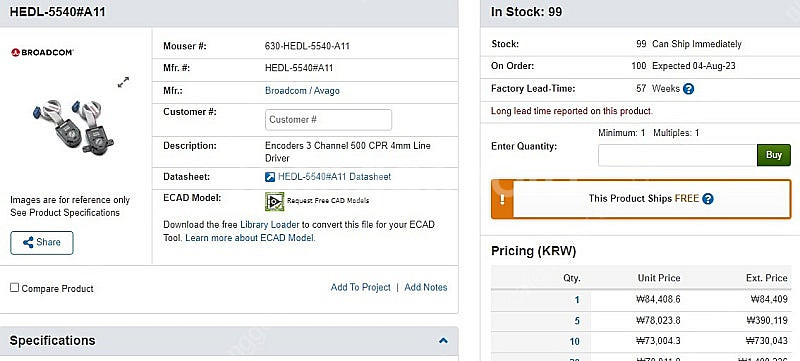Screen dimensions: 800x361
Task: Click ext. price ₩730,043
Action: coord(766,341)
